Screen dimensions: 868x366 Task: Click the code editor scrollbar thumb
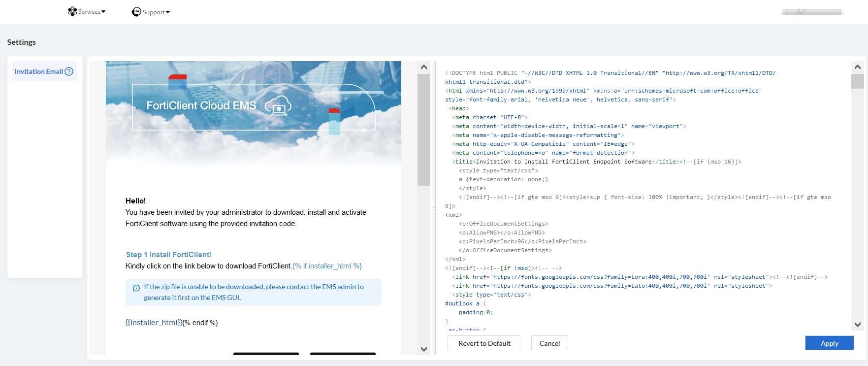click(858, 81)
